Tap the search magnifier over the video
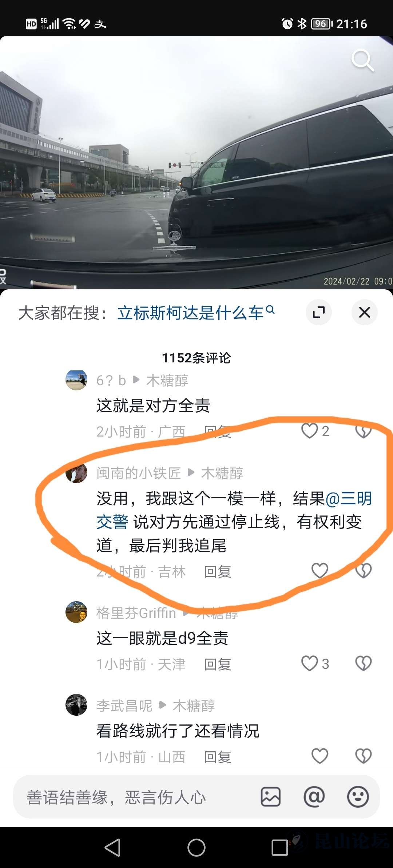This screenshot has height=868, width=393. (x=362, y=60)
